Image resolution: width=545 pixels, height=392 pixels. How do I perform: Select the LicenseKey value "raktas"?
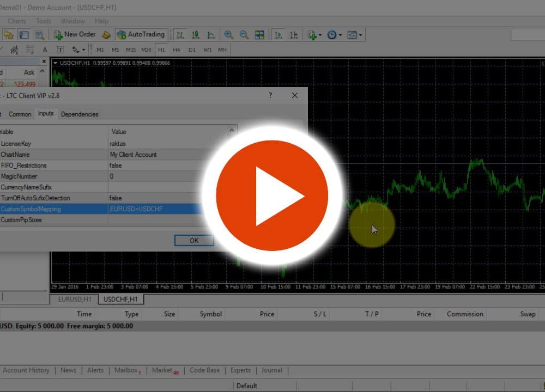coord(118,144)
